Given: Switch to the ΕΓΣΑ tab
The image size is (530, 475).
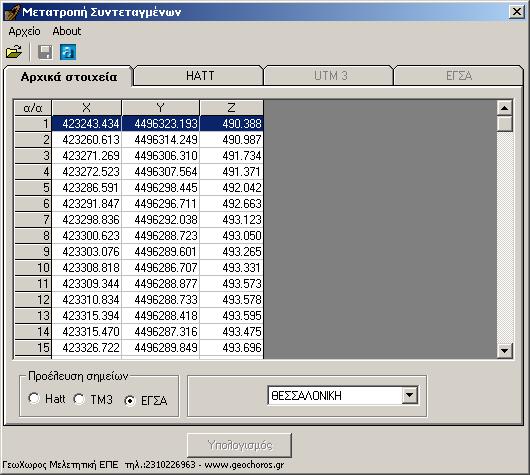Looking at the screenshot, I should click(x=459, y=75).
